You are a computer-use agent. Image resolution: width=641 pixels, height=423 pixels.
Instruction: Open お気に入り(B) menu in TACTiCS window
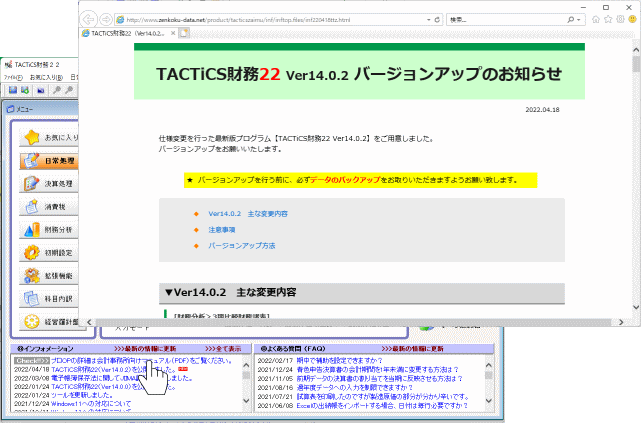tap(46, 77)
